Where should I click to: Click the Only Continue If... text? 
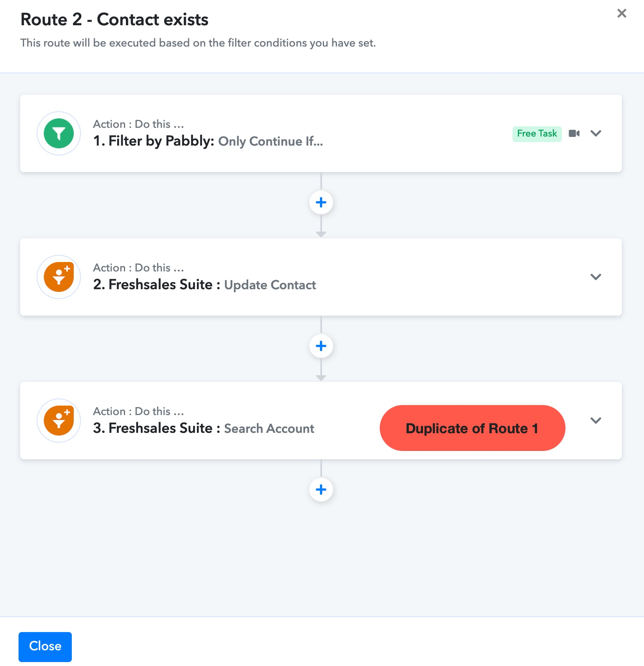[x=271, y=141]
